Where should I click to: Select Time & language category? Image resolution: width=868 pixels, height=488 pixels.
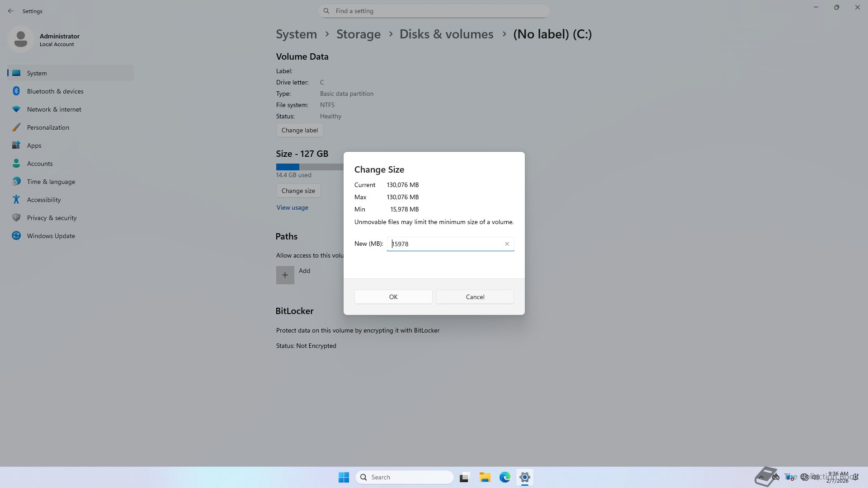pyautogui.click(x=51, y=182)
